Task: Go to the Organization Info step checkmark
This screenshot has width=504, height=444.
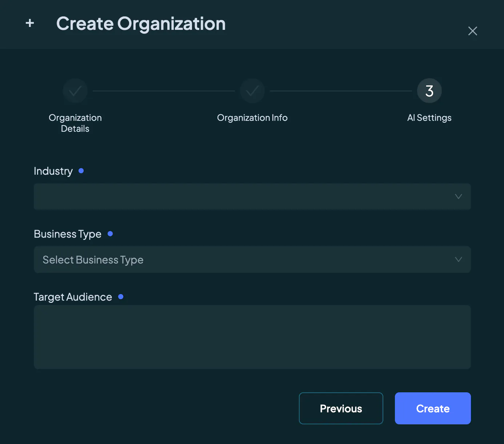Action: 252,91
